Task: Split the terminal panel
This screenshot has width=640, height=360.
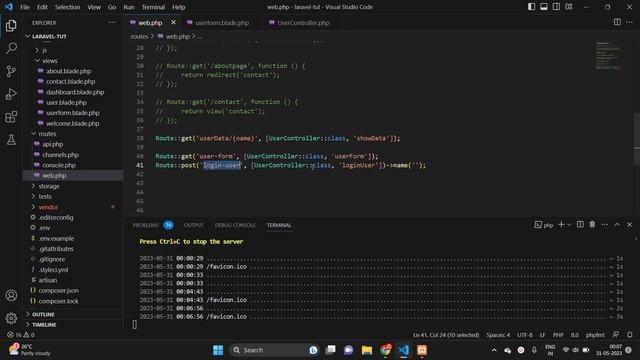Action: [580, 224]
